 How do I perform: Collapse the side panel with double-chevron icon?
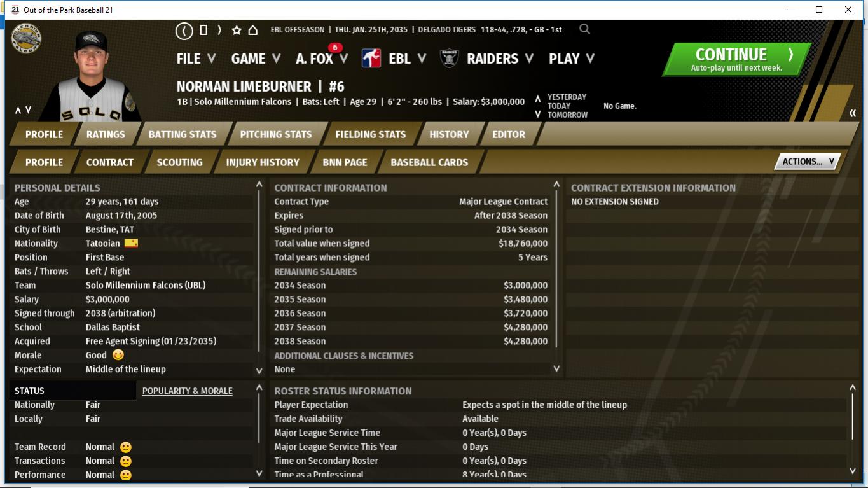(852, 113)
